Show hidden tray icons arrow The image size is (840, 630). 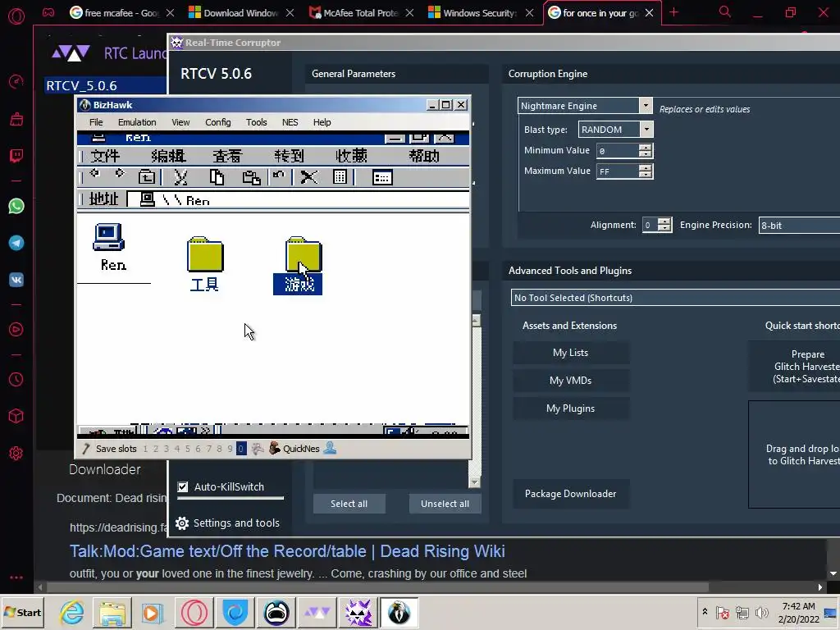coord(705,611)
